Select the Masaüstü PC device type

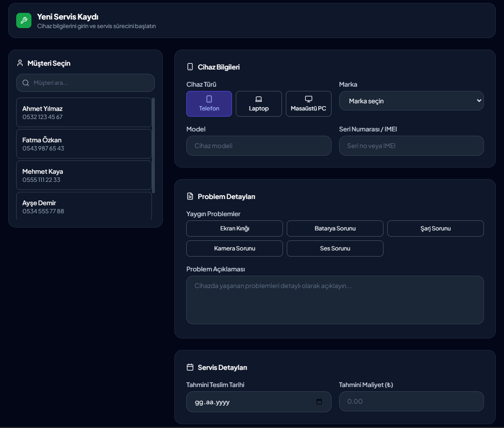click(308, 104)
